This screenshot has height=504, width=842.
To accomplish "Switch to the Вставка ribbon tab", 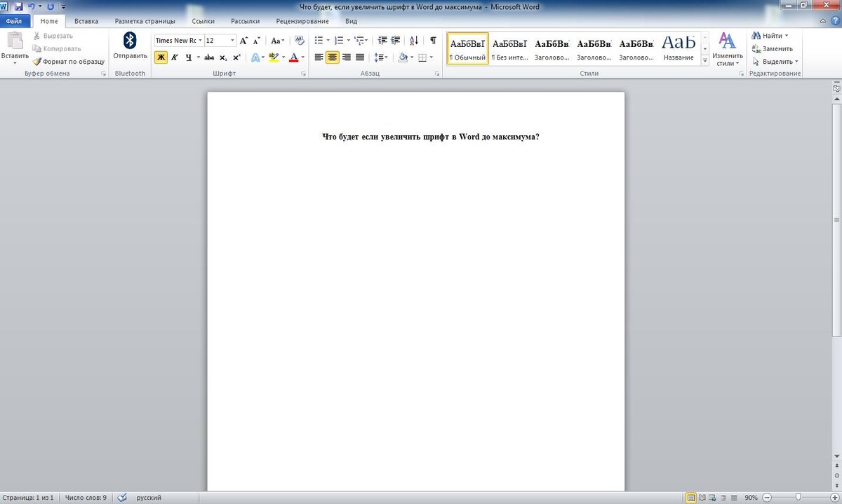I will pyautogui.click(x=86, y=20).
